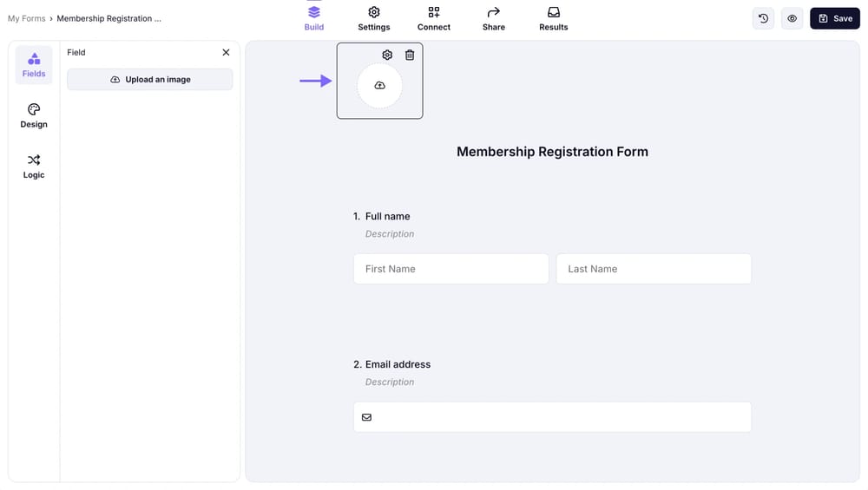The width and height of the screenshot is (868, 490).
Task: Open the Share tab
Action: pyautogui.click(x=494, y=18)
